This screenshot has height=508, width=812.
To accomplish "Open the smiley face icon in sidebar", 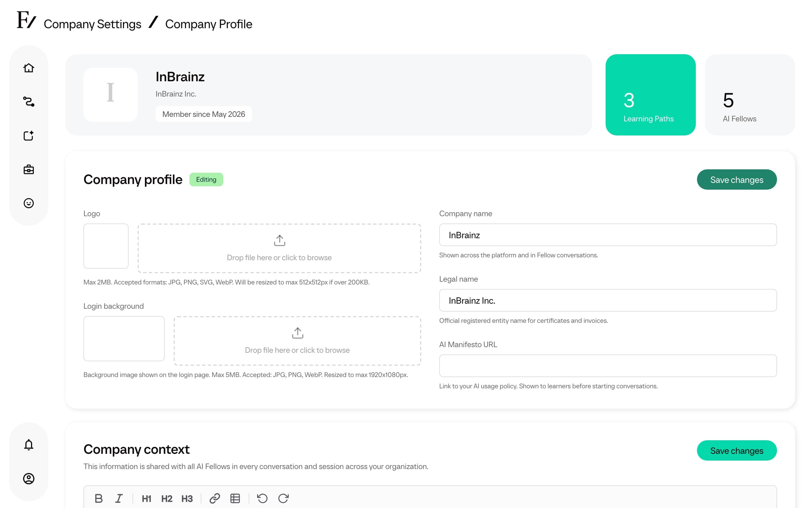I will [28, 203].
